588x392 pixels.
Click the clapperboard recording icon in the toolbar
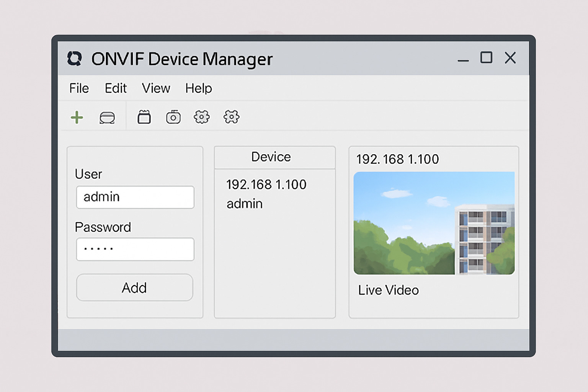144,117
